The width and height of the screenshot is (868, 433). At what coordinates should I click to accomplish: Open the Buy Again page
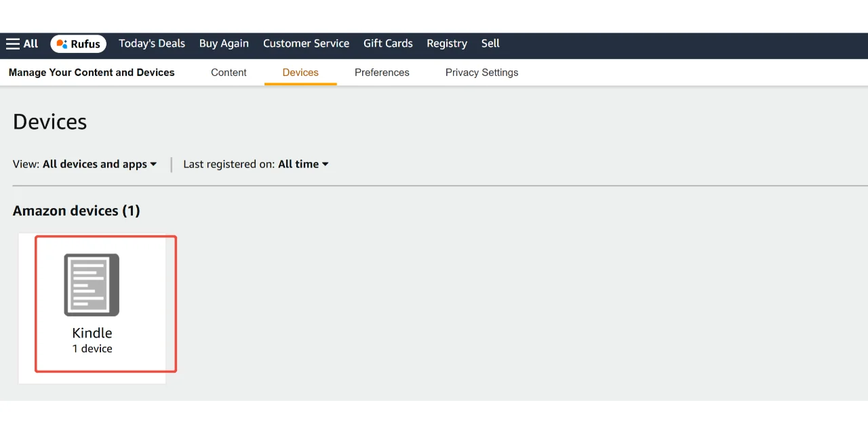(x=224, y=43)
